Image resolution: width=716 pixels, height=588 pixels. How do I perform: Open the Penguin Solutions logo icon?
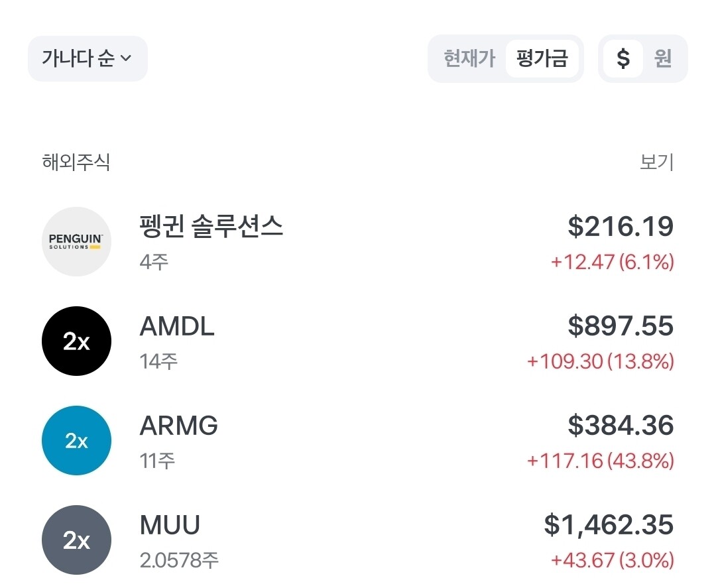point(76,241)
